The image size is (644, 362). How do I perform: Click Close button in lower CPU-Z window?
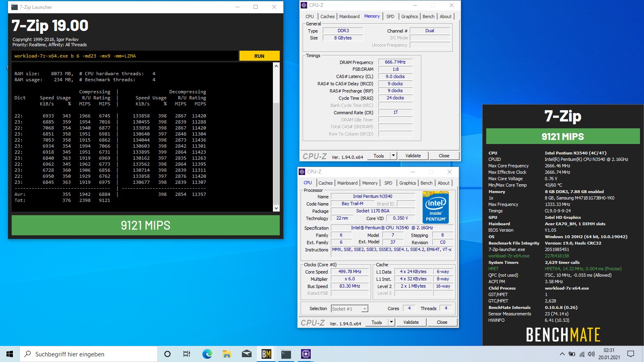442,322
